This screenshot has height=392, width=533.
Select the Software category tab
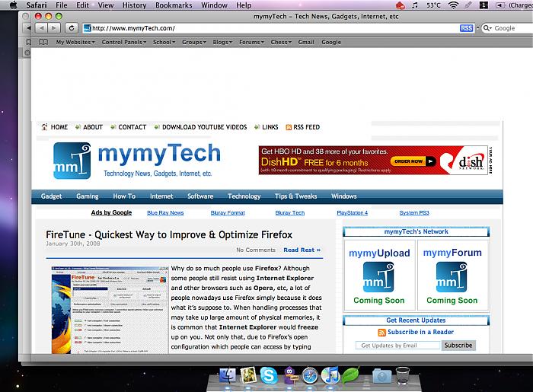click(200, 196)
